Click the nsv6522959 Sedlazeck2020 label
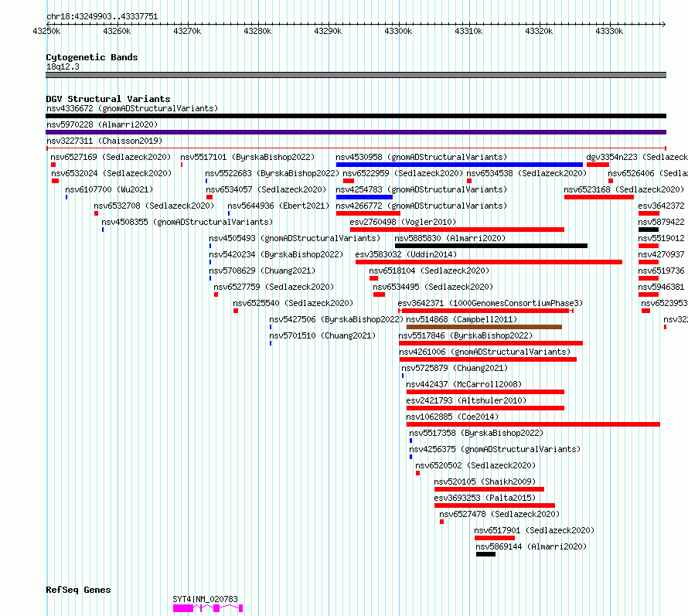Image resolution: width=688 pixels, height=616 pixels. pyautogui.click(x=403, y=173)
